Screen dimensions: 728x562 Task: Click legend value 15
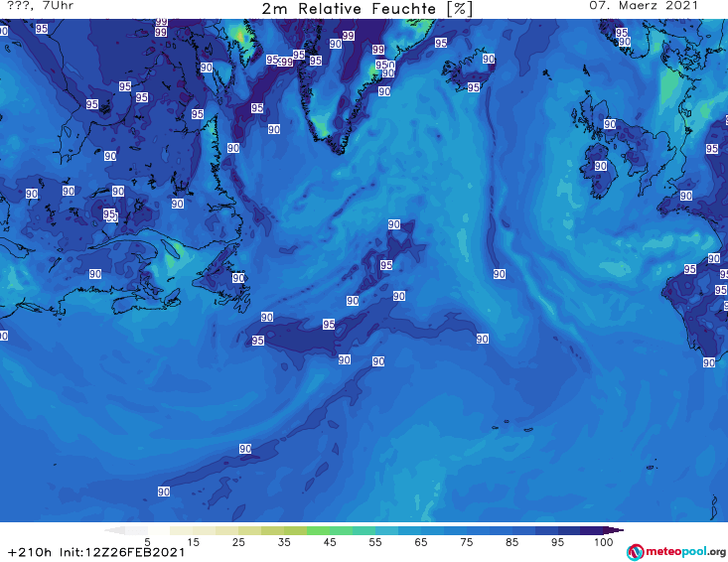(193, 542)
